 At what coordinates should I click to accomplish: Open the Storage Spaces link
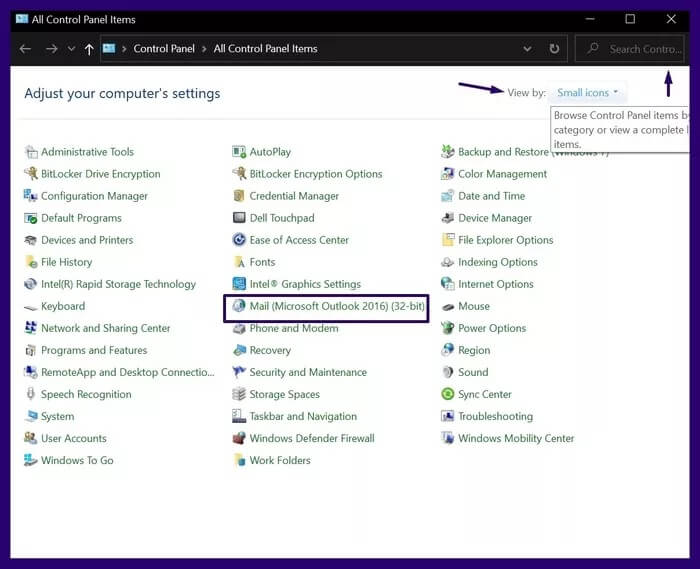[x=284, y=395]
